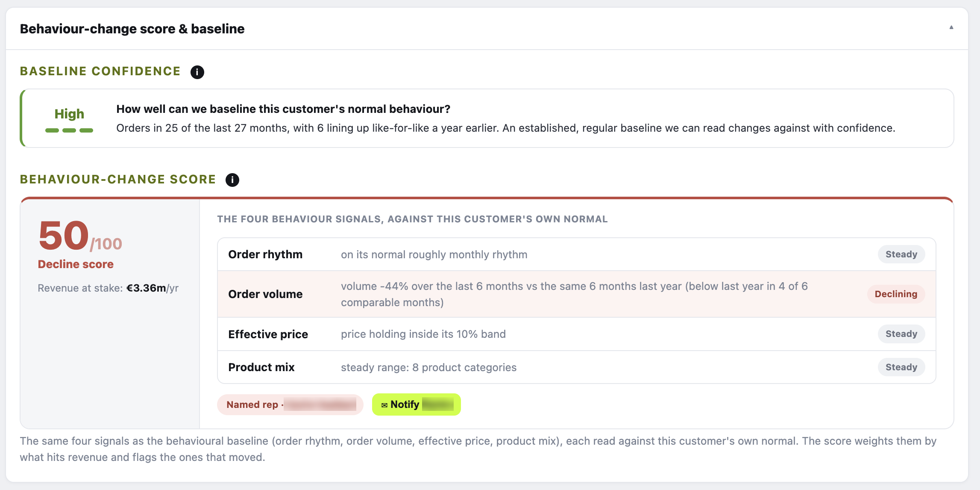Click the Baseline Confidence section title
This screenshot has height=490, width=980.
(x=100, y=71)
